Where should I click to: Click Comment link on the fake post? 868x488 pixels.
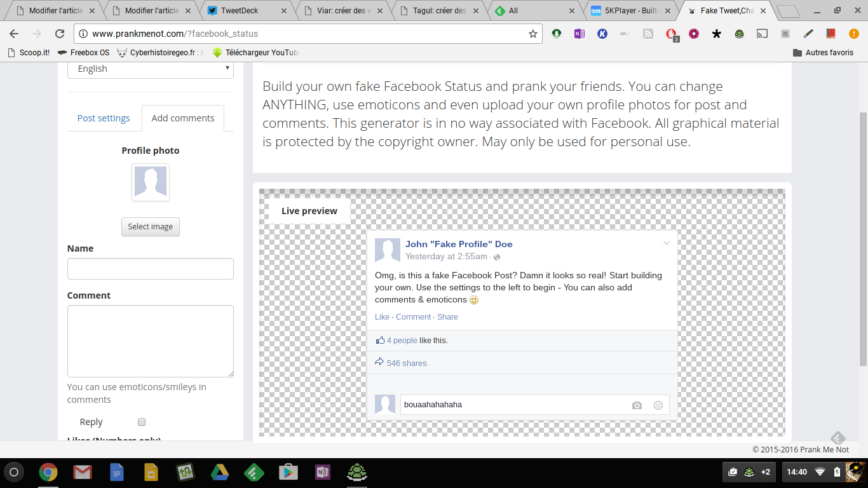413,317
